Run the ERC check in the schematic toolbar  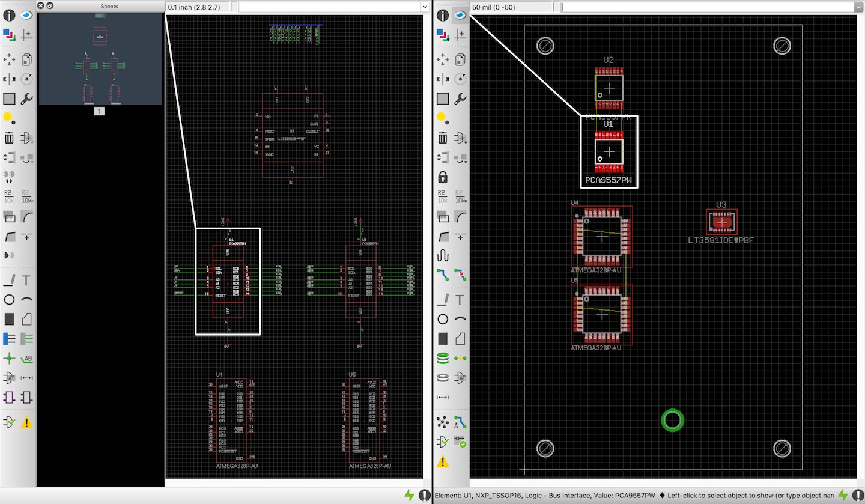click(x=10, y=422)
